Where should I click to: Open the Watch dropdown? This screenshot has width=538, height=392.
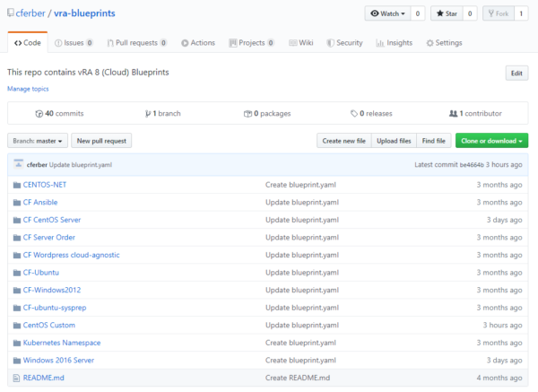(x=387, y=13)
